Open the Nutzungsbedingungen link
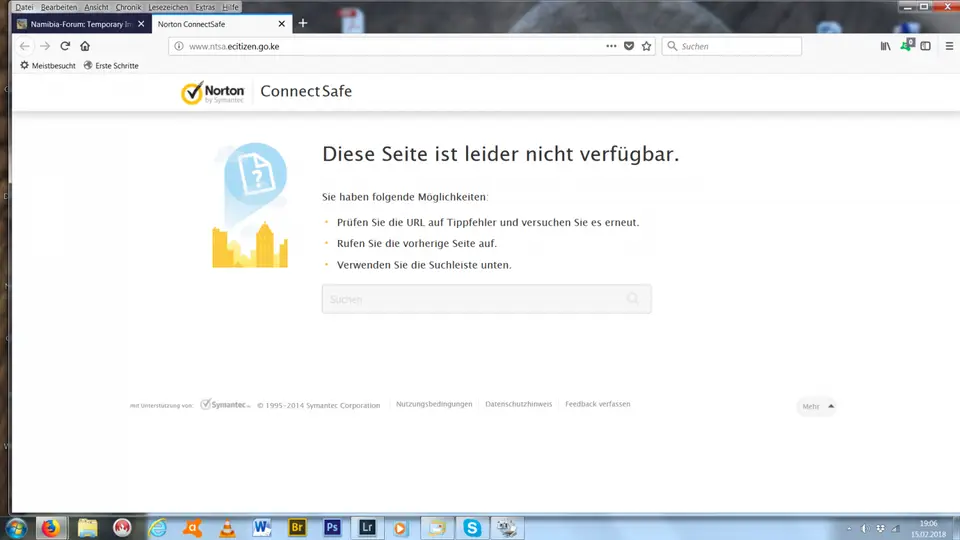Viewport: 960px width, 540px height. click(x=434, y=404)
